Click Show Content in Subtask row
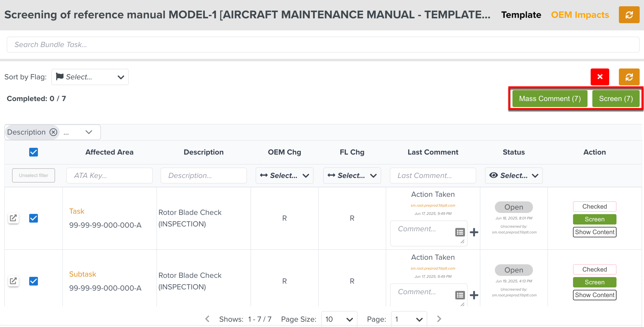Screen dimensions: 644x327 (x=595, y=295)
